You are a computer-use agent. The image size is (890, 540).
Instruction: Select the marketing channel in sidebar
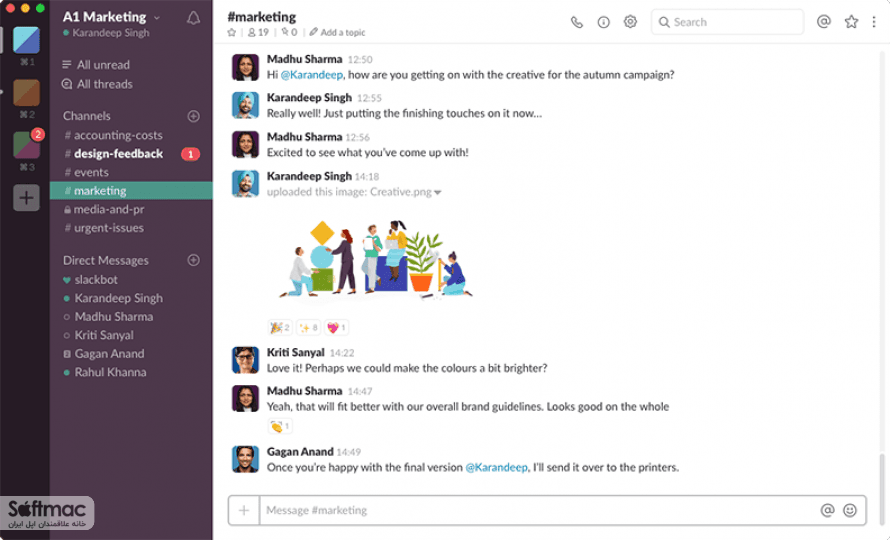131,191
